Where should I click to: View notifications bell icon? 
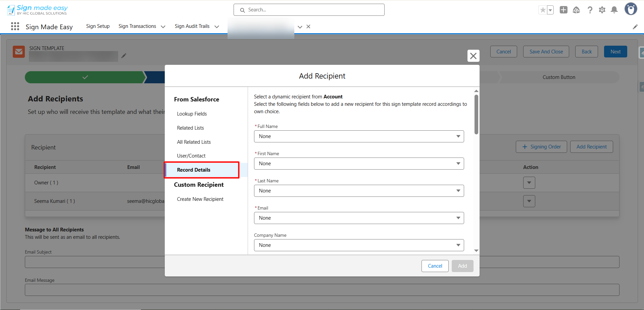614,10
